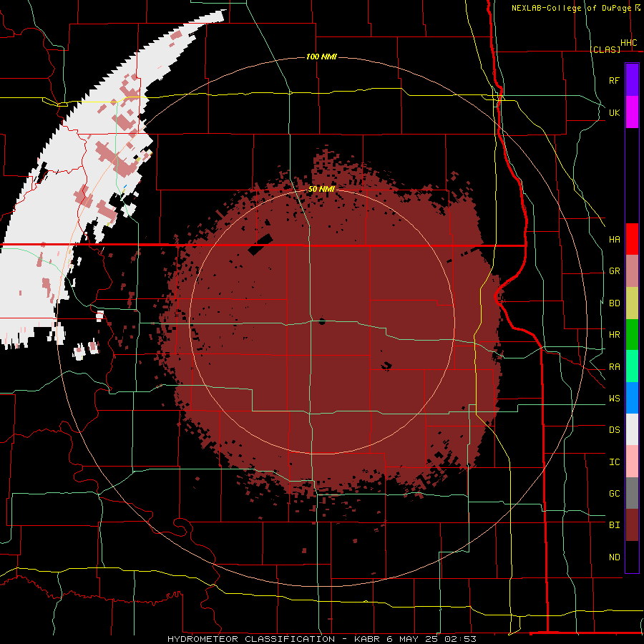The image size is (644, 644).
Task: Click the HA legend label
Action: point(614,239)
